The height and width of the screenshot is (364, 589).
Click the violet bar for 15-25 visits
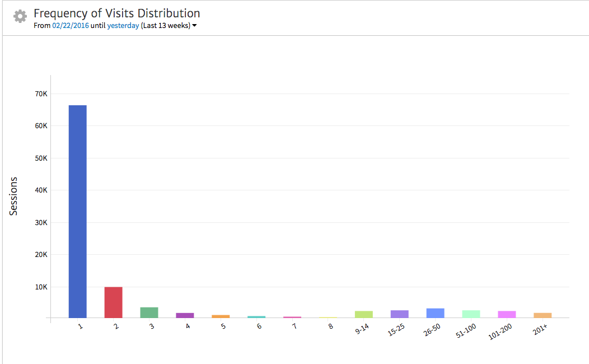pos(400,314)
